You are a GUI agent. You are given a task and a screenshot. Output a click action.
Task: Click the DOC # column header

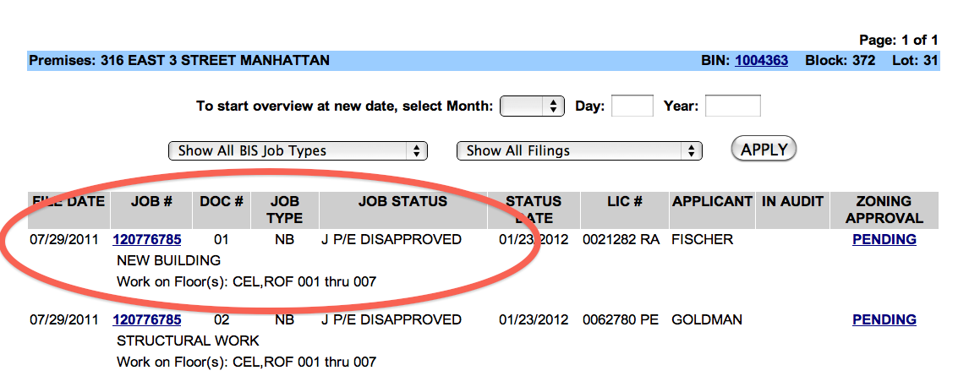pos(222,202)
